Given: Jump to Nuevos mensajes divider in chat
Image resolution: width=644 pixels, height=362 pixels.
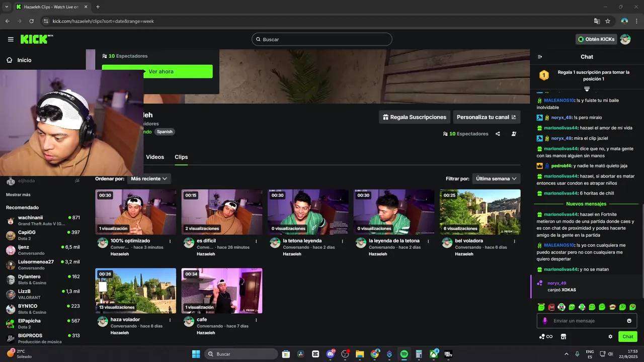Looking at the screenshot, I should (586, 204).
